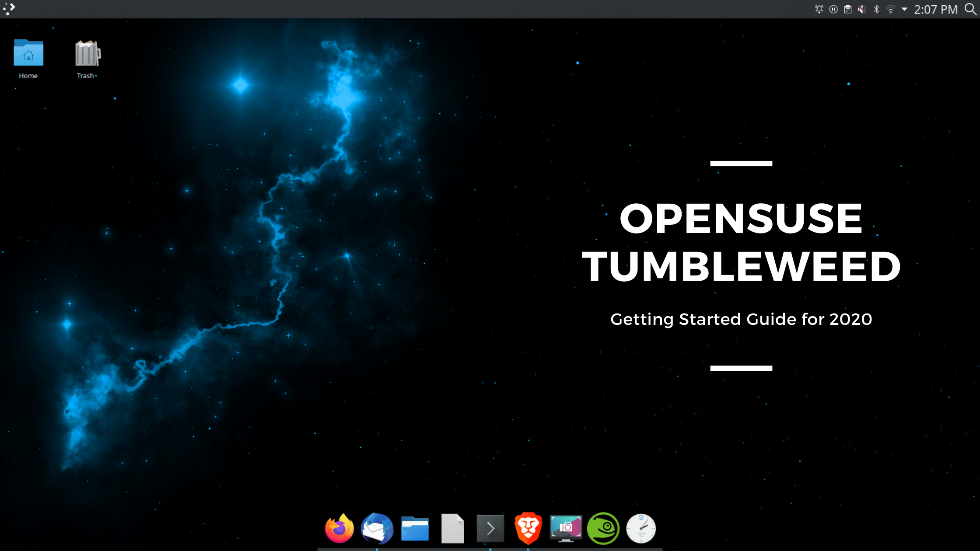Open the blank document icon in dock
This screenshot has width=980, height=551.
[x=452, y=528]
